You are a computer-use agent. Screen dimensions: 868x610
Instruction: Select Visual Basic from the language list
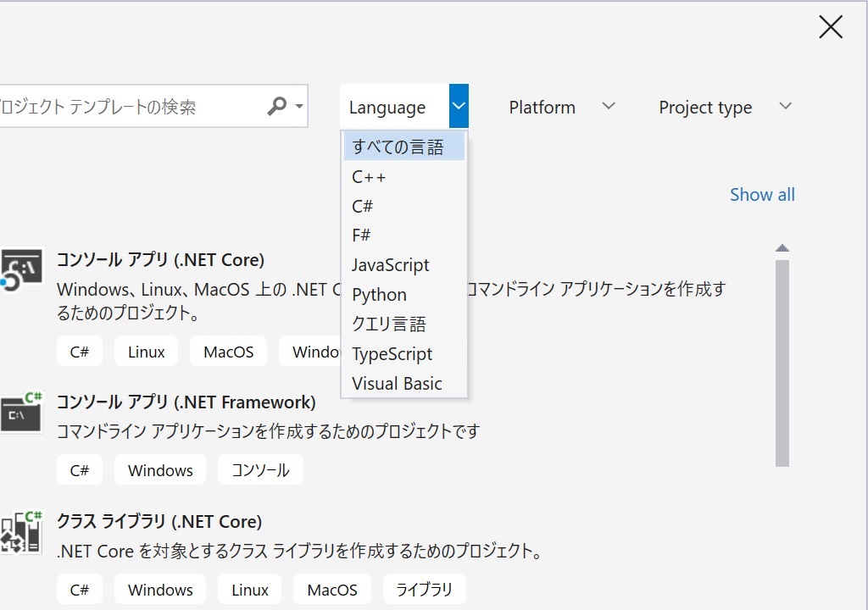397,383
